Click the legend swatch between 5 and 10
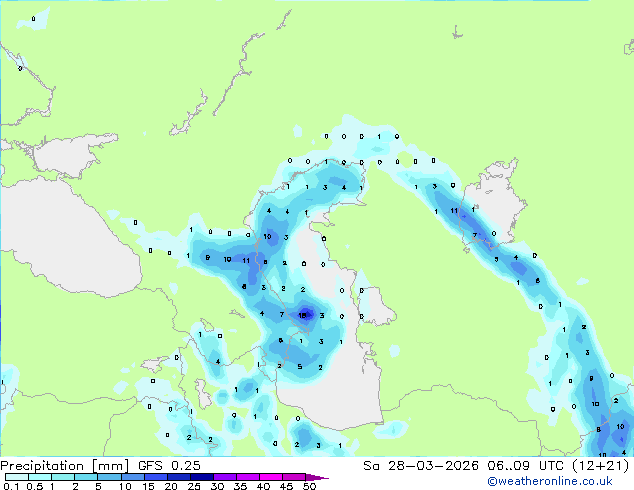Viewport: 634px width, 490px height. [109, 477]
